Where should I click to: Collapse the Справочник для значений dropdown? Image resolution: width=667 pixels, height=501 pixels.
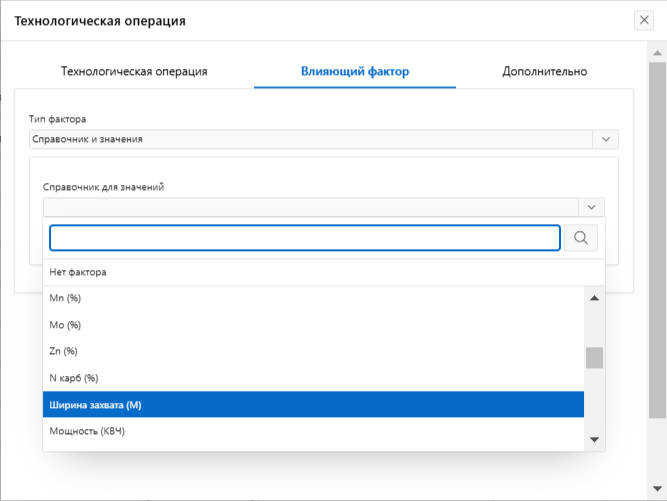[591, 207]
